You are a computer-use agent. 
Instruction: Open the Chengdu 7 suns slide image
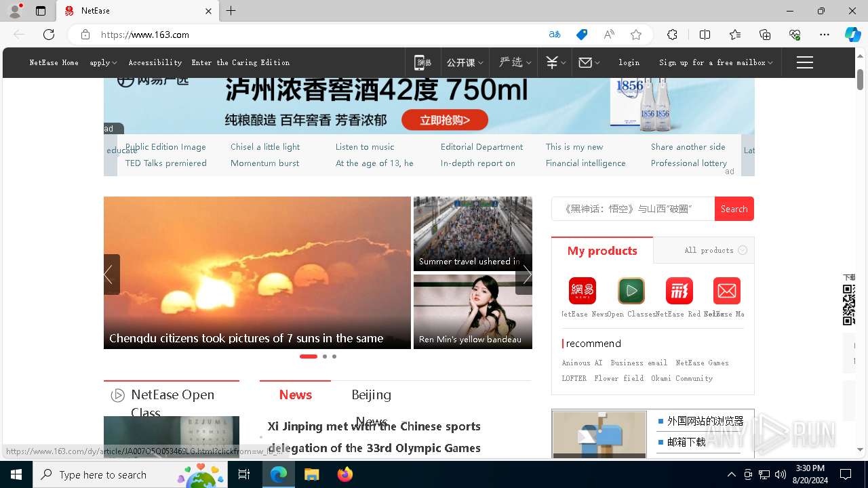click(257, 272)
